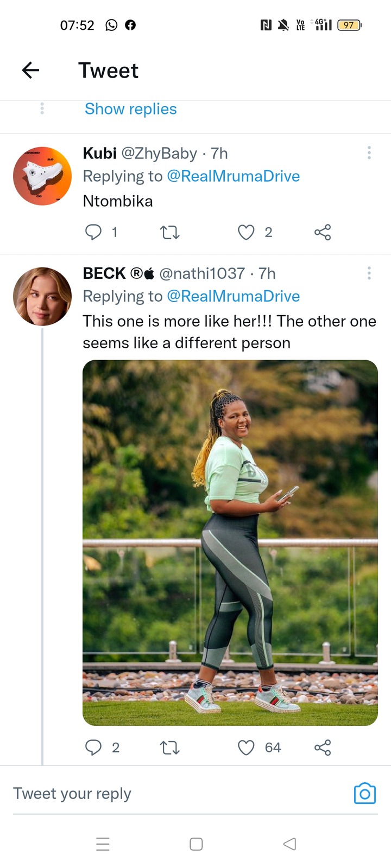Retweet Kubi's Ntombika reply
Screen dimensions: 391x868
pyautogui.click(x=170, y=233)
